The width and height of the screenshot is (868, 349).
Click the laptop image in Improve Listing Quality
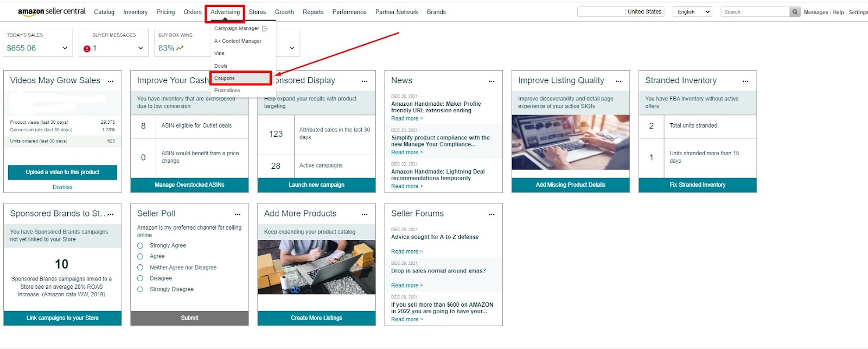click(571, 142)
